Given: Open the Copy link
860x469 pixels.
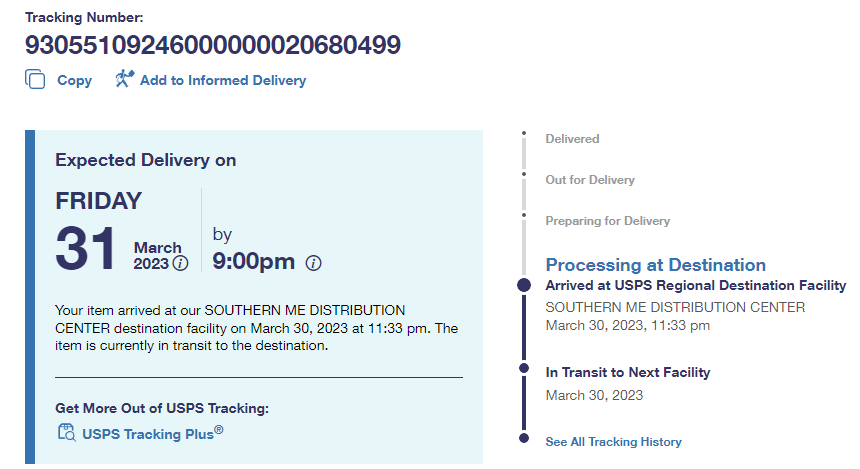Looking at the screenshot, I should pos(74,80).
